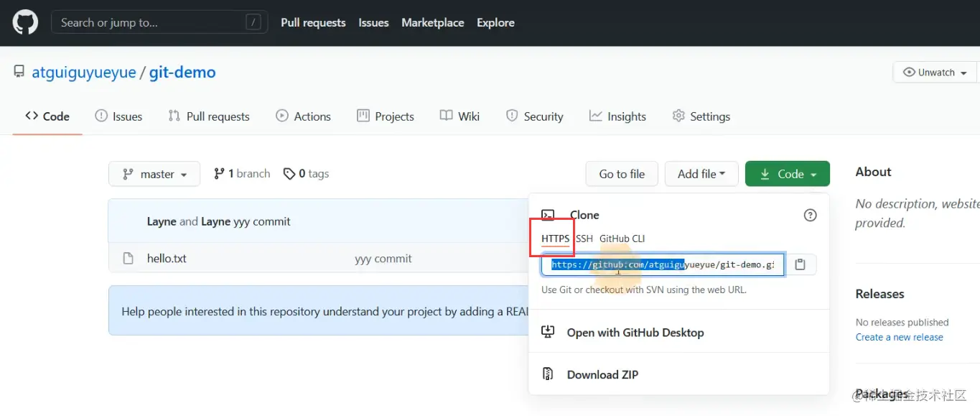Open the latest Layne yyy commit link

click(262, 221)
